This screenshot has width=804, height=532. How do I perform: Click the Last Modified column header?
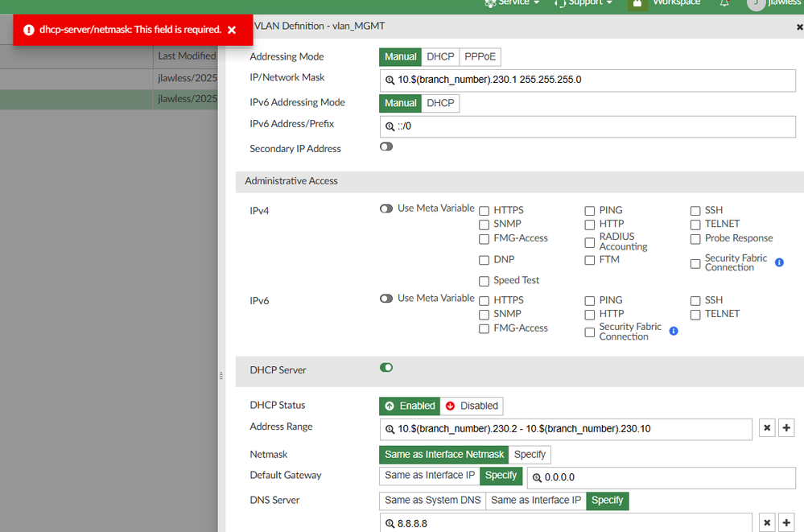click(187, 56)
